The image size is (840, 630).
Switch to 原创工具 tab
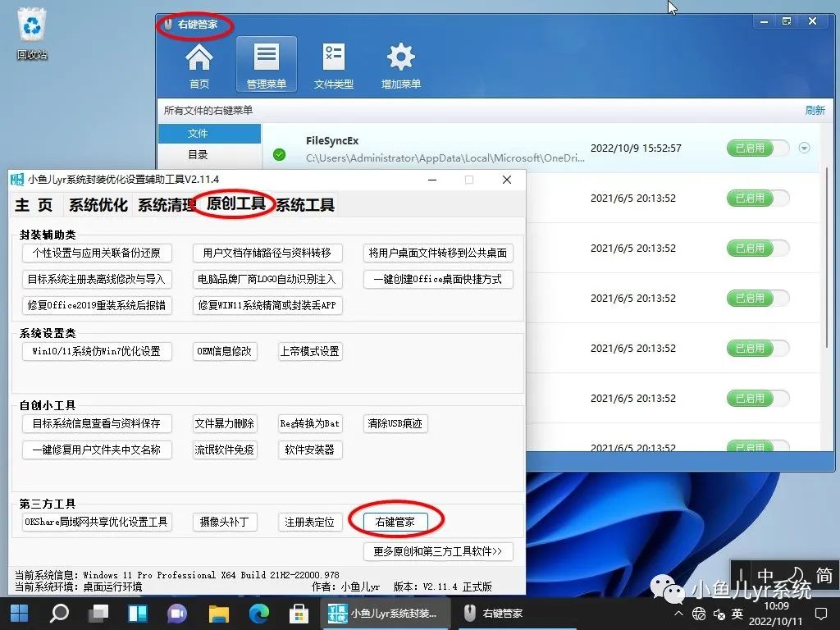(235, 203)
